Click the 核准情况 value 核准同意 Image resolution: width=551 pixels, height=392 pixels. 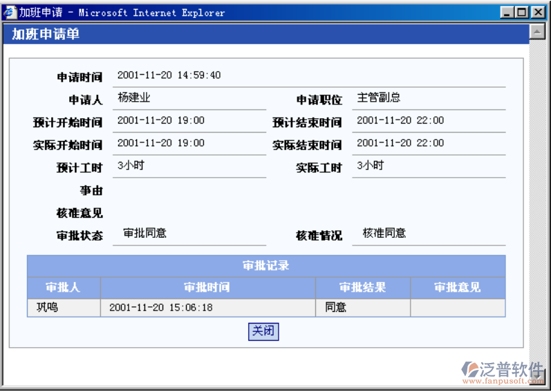[x=384, y=233]
